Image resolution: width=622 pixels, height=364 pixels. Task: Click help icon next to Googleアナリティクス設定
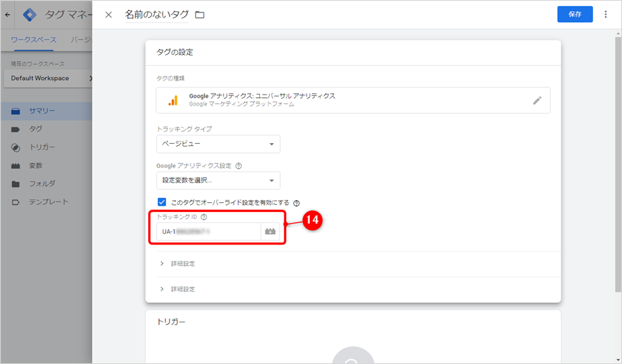click(238, 166)
